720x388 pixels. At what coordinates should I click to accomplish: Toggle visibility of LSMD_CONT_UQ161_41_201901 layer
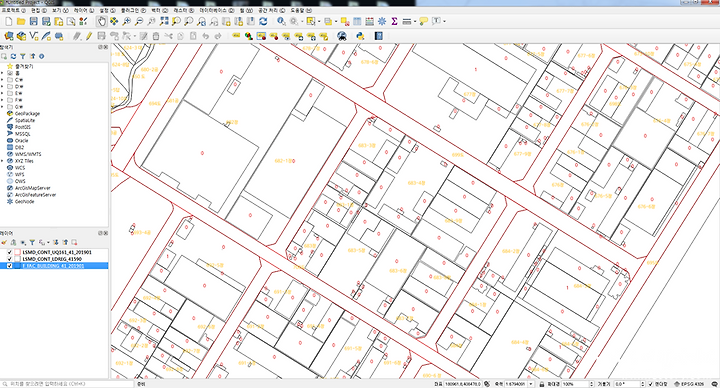coord(9,252)
